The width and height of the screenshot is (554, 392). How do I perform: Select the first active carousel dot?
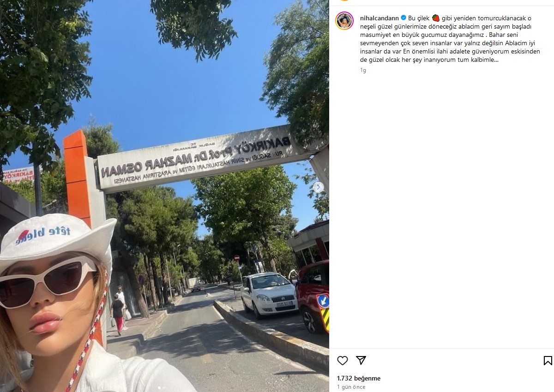coord(160,388)
